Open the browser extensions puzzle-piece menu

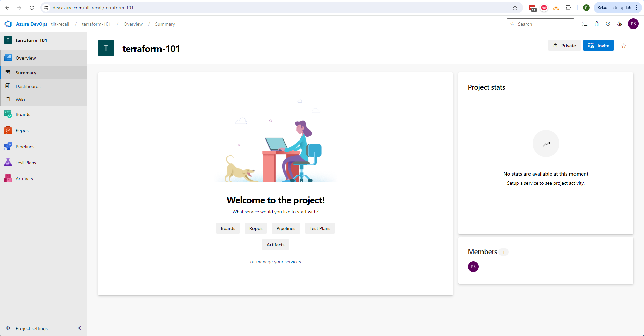coord(568,7)
